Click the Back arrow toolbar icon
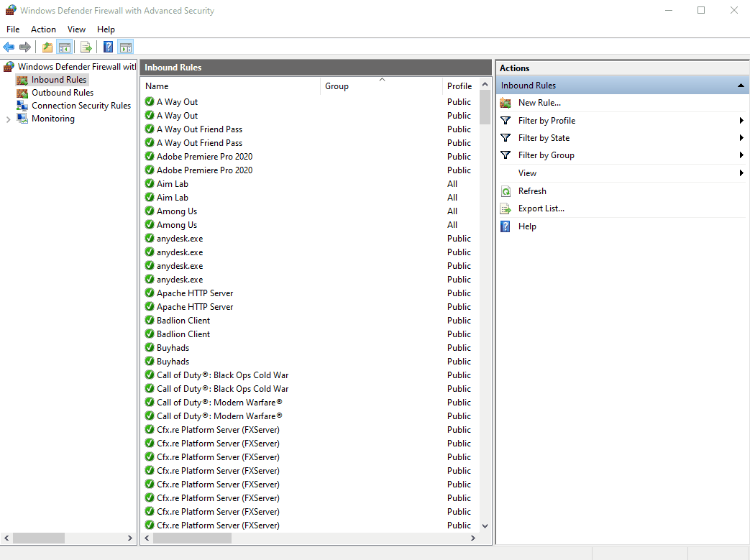The height and width of the screenshot is (560, 750). (9, 47)
